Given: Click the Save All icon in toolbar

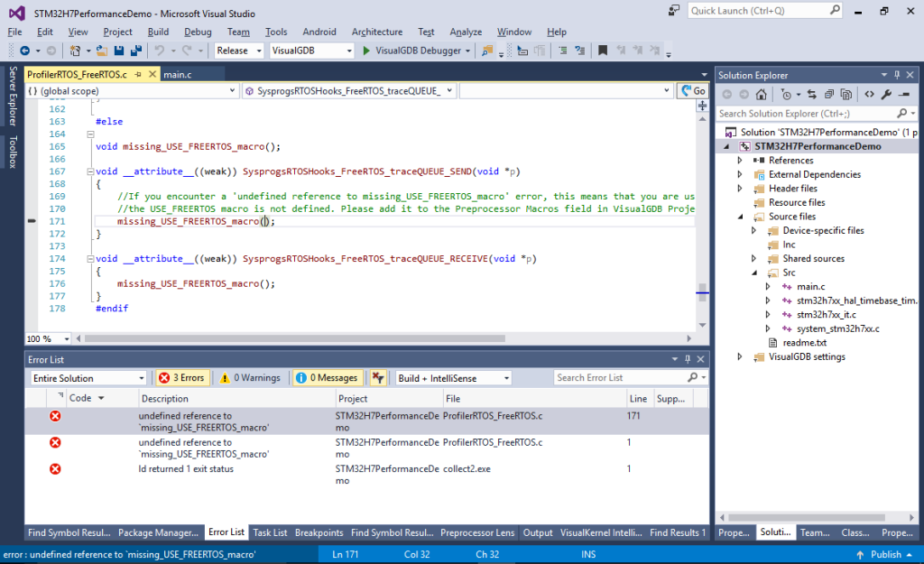Looking at the screenshot, I should (x=135, y=50).
